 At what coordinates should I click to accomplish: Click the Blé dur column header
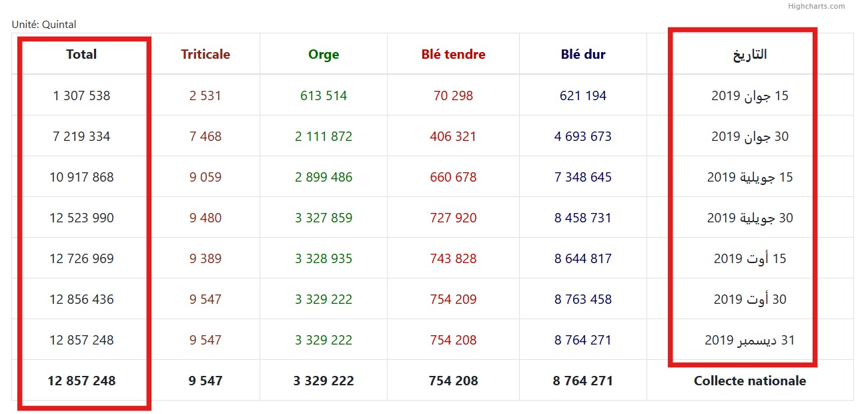pyautogui.click(x=583, y=55)
